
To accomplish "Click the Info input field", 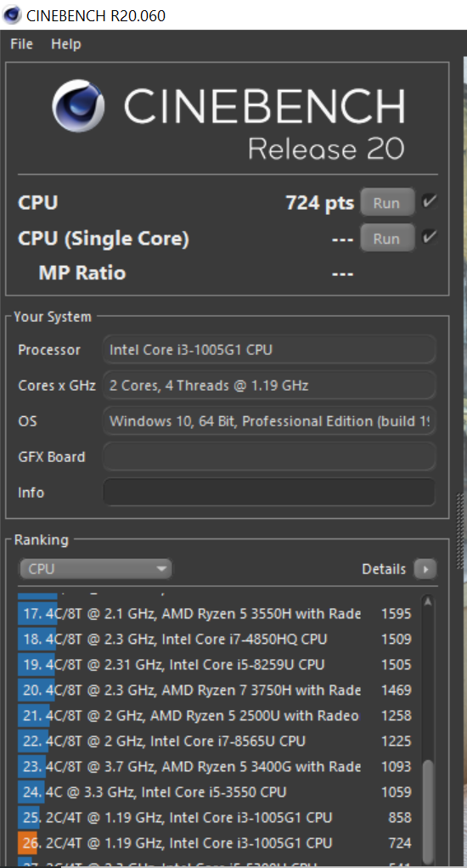I will pyautogui.click(x=269, y=492).
